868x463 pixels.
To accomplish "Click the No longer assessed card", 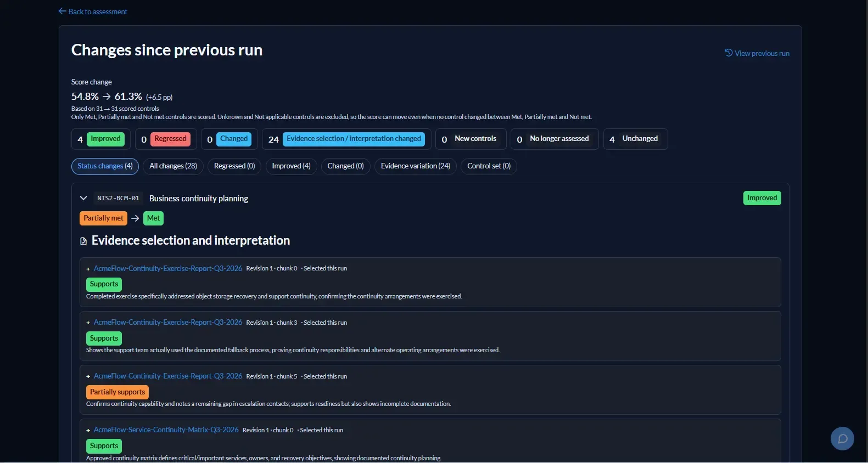I will click(x=555, y=139).
